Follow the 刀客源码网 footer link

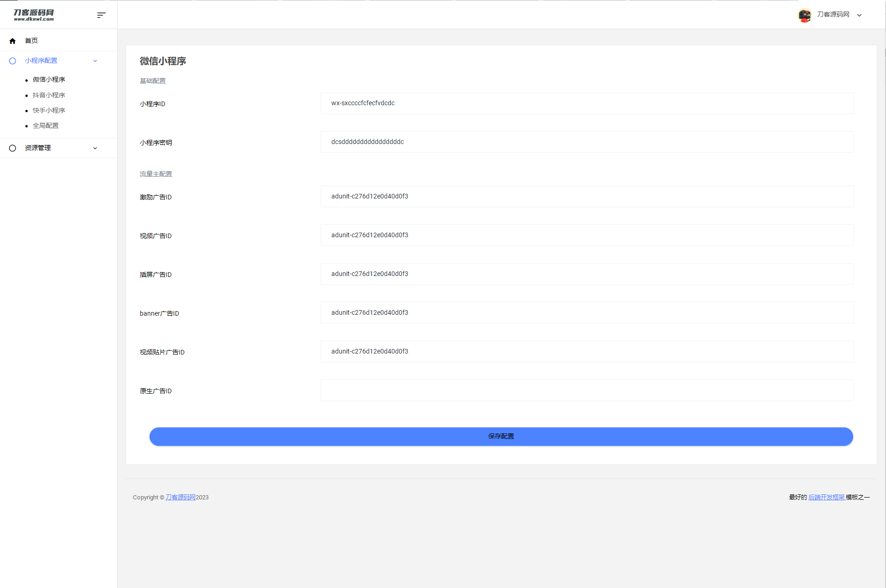pos(180,497)
